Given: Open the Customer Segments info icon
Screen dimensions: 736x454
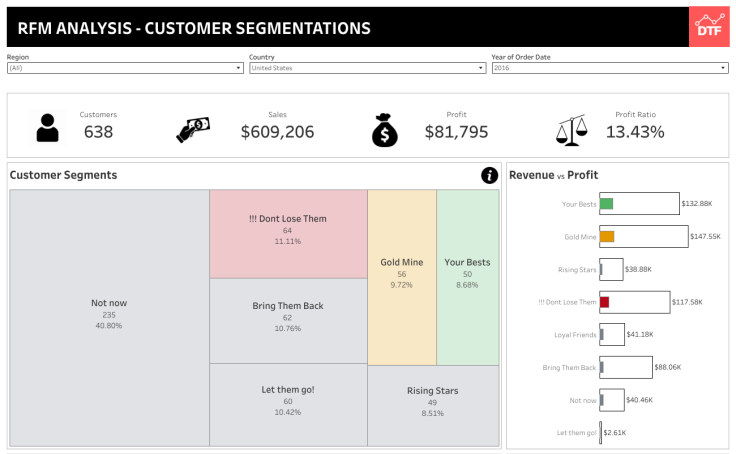Looking at the screenshot, I should [489, 175].
